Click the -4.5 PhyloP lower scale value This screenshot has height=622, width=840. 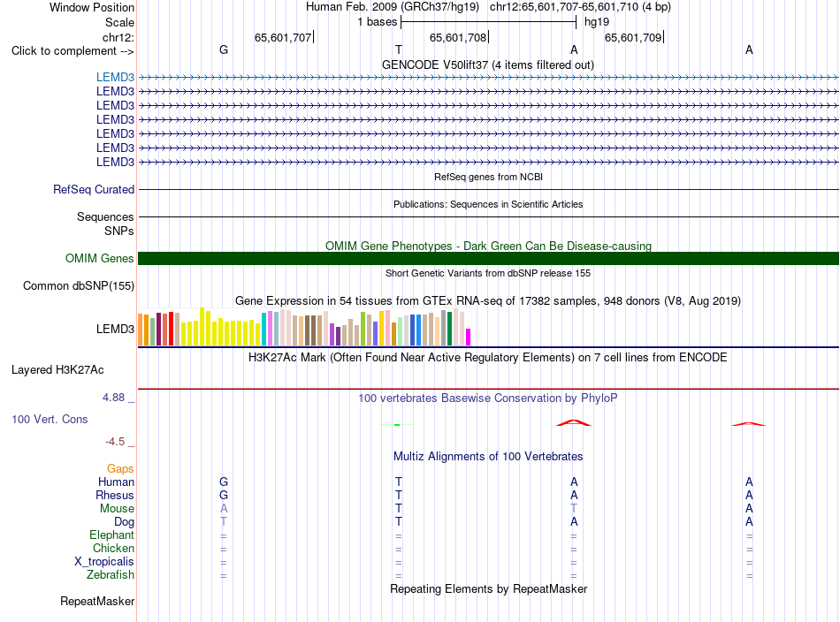(x=115, y=442)
